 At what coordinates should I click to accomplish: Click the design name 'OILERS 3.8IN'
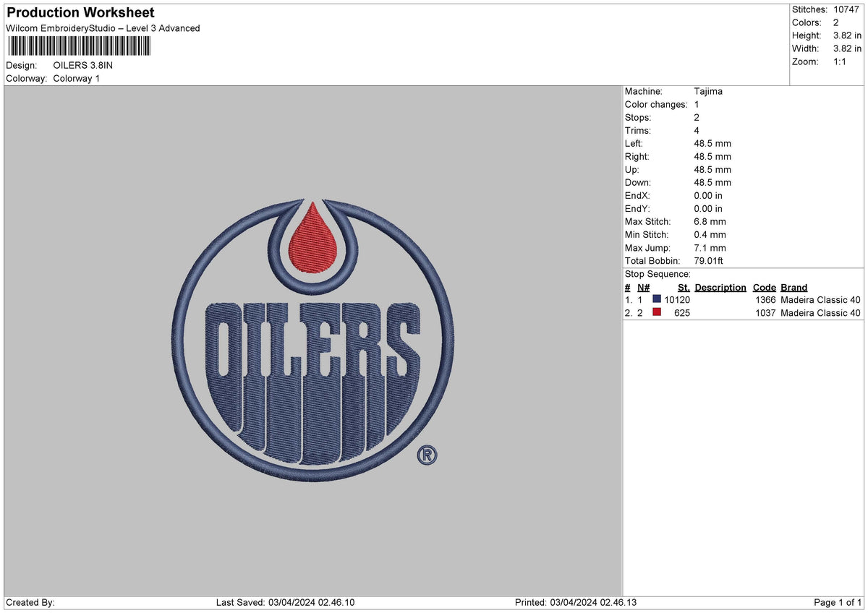click(83, 65)
